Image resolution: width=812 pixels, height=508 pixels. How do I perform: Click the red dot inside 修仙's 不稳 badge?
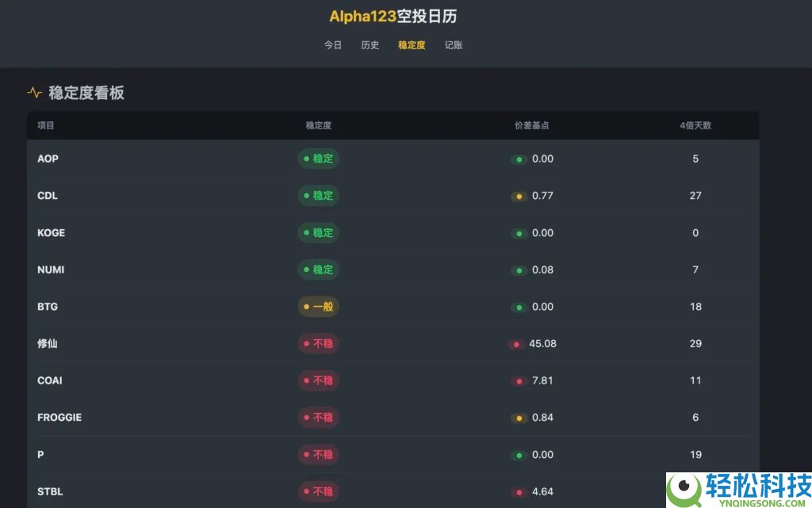tap(306, 343)
